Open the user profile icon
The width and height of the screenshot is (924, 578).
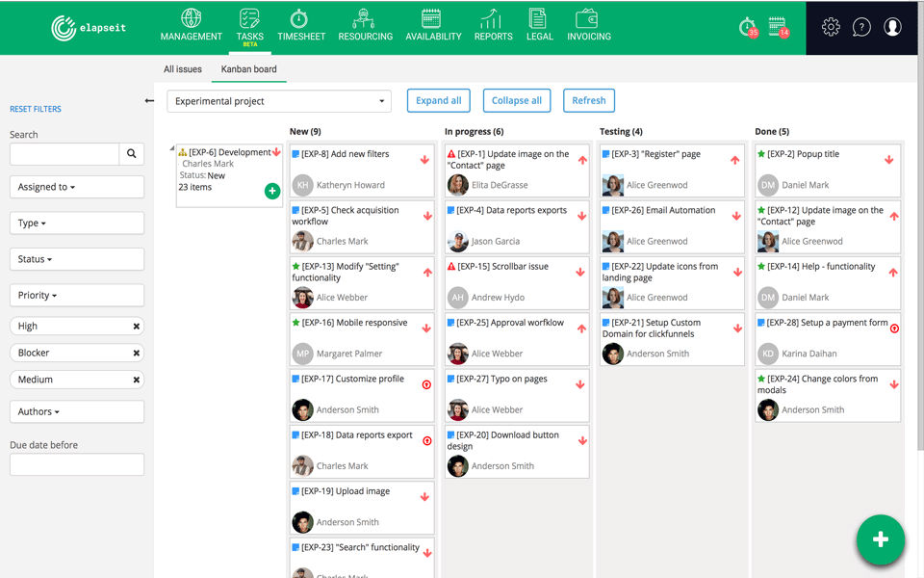892,27
